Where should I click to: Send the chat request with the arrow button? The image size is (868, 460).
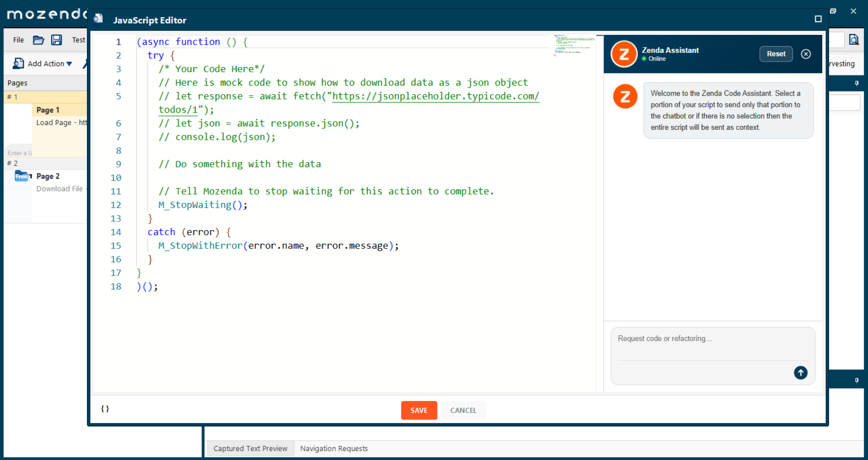[x=801, y=373]
